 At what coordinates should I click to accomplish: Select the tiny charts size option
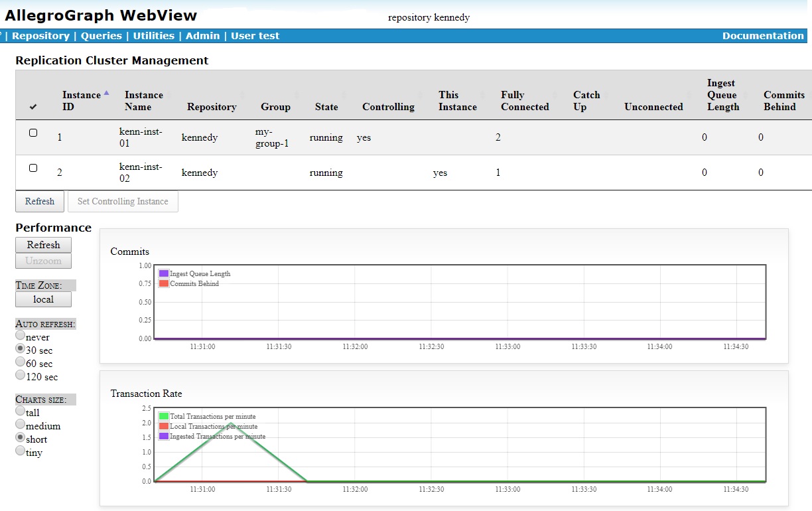click(x=21, y=450)
